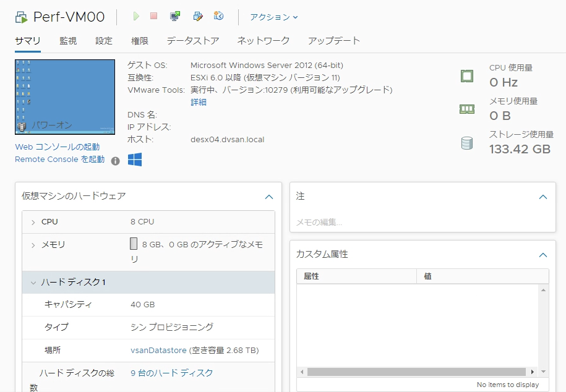The width and height of the screenshot is (566, 392).
Task: Switch to the 監視 tab
Action: [68, 41]
